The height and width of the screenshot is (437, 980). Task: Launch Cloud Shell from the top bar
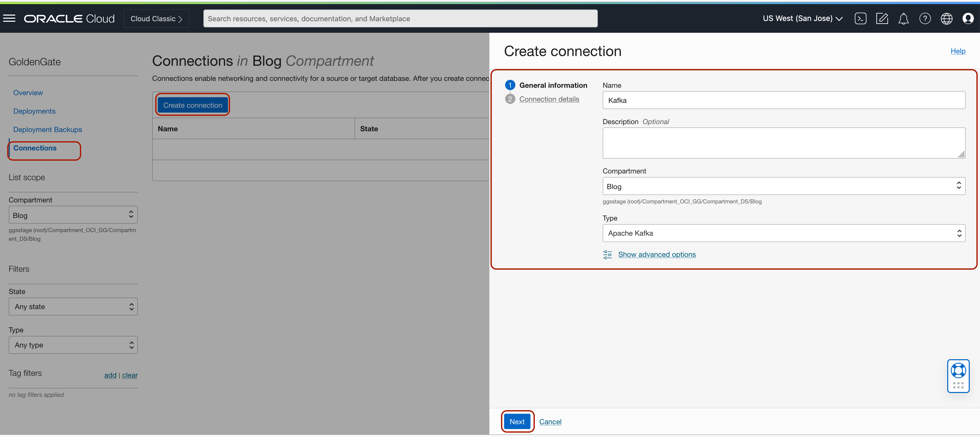(x=861, y=18)
